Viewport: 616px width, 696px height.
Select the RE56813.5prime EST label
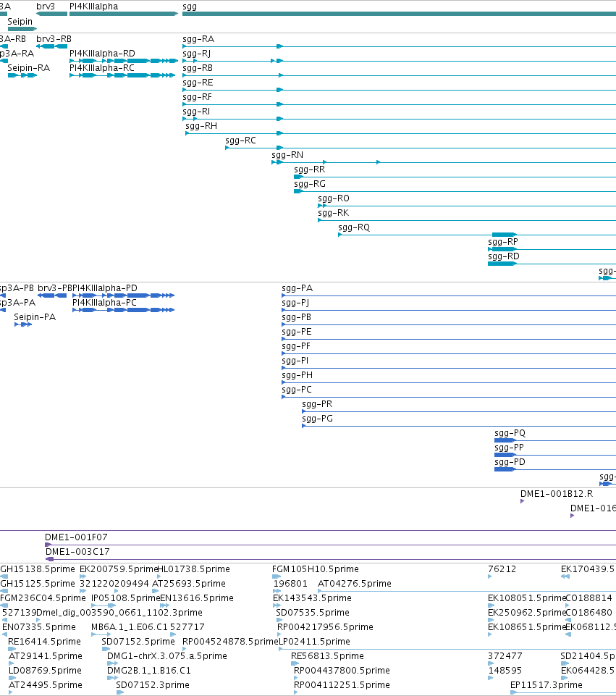327,655
